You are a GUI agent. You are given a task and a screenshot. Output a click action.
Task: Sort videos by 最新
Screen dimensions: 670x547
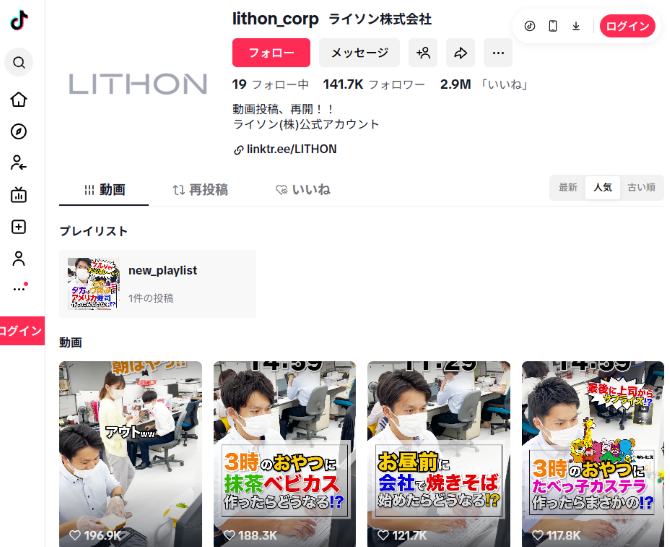click(568, 187)
